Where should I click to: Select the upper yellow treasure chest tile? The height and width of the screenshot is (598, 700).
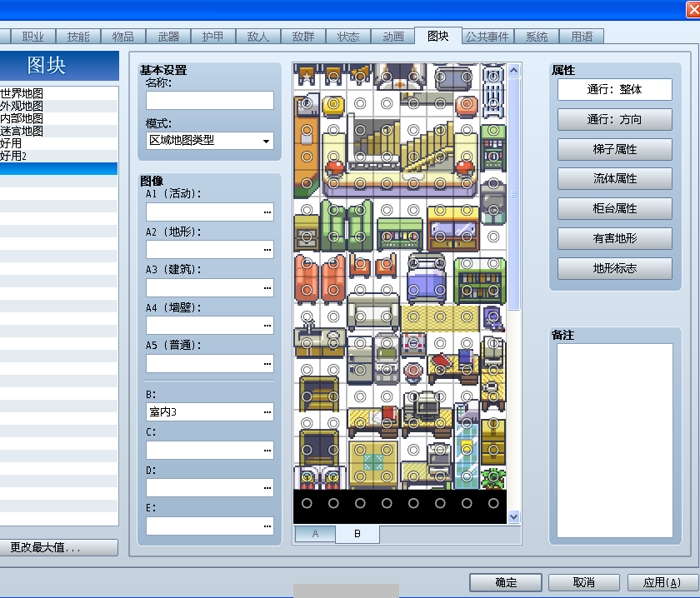[x=493, y=423]
